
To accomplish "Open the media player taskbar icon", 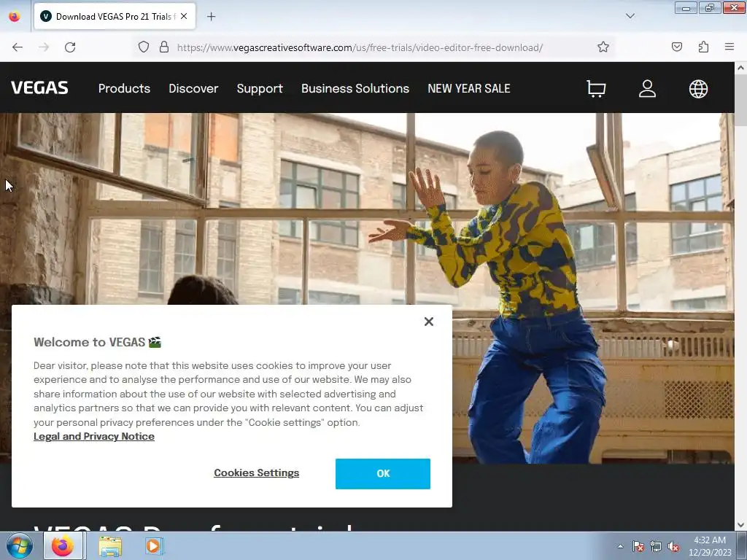I will pyautogui.click(x=153, y=546).
